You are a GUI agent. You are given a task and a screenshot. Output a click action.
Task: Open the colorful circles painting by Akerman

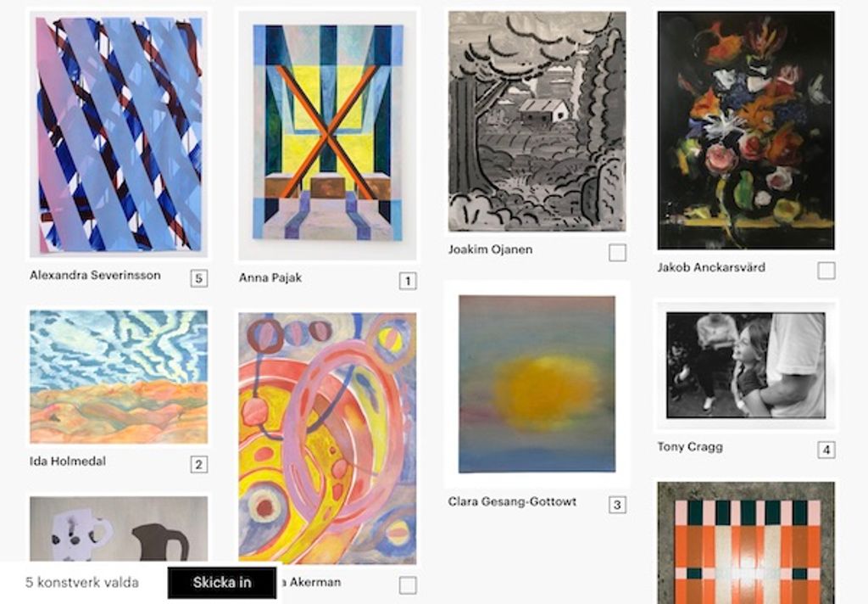pyautogui.click(x=327, y=439)
